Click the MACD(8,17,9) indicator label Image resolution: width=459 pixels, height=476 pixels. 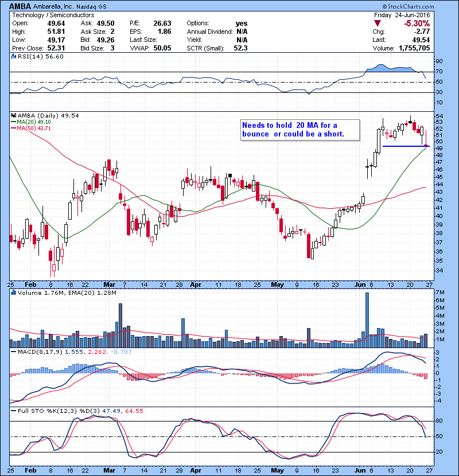(x=40, y=352)
